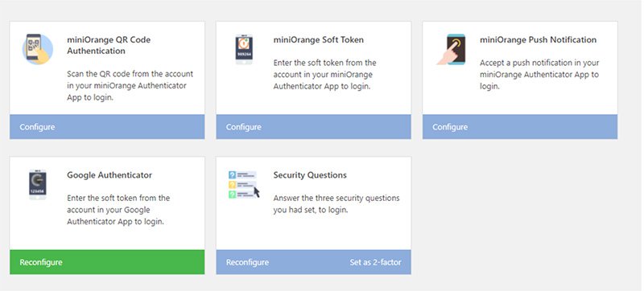Click the Push Notification hand icon
644x291 pixels.
pos(452,49)
